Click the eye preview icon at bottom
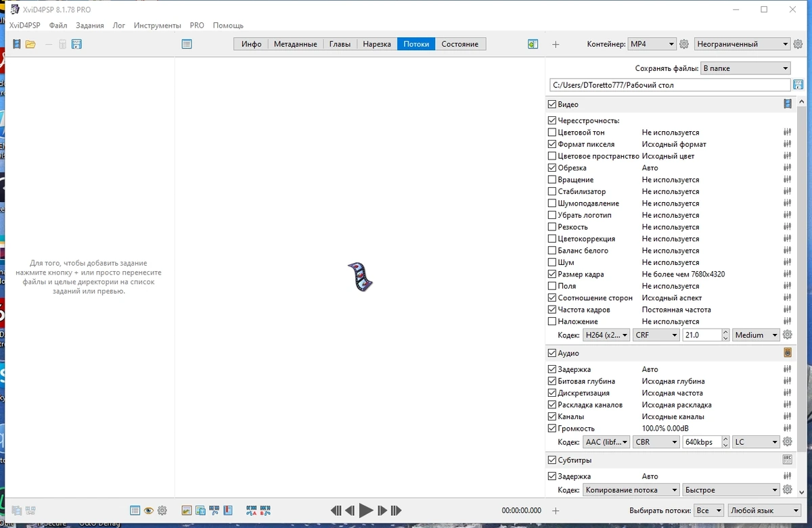Screen dimensions: 812x528 pos(148,510)
